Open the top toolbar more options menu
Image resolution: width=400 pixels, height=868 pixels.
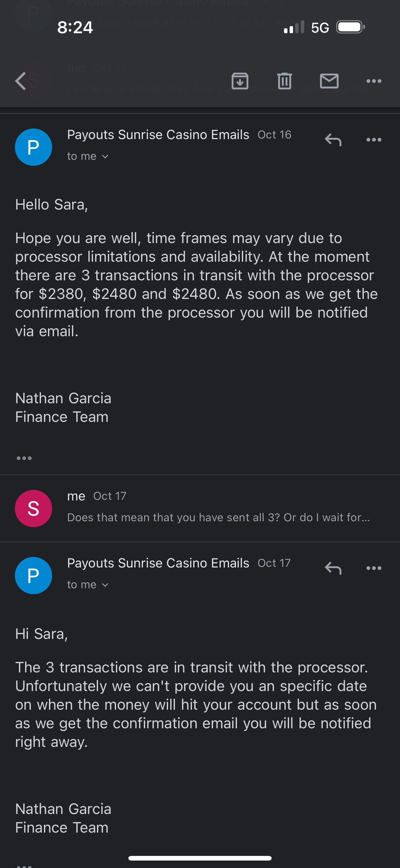click(374, 81)
